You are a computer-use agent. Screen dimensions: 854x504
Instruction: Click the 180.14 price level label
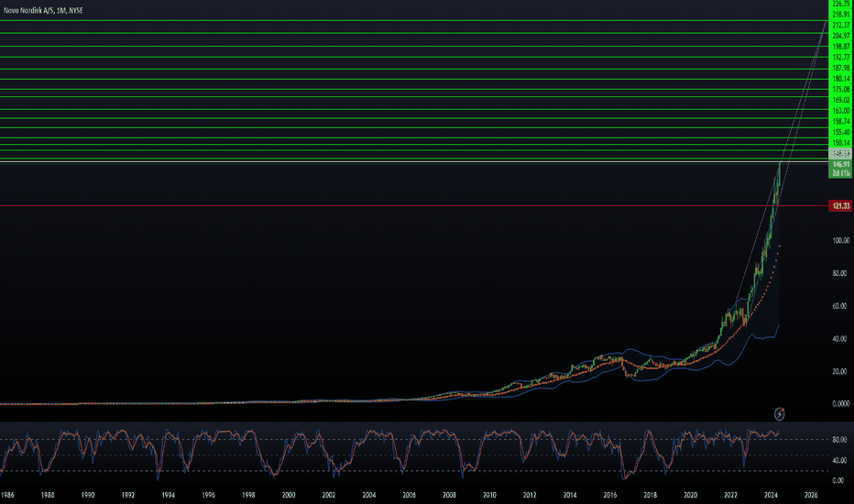840,79
